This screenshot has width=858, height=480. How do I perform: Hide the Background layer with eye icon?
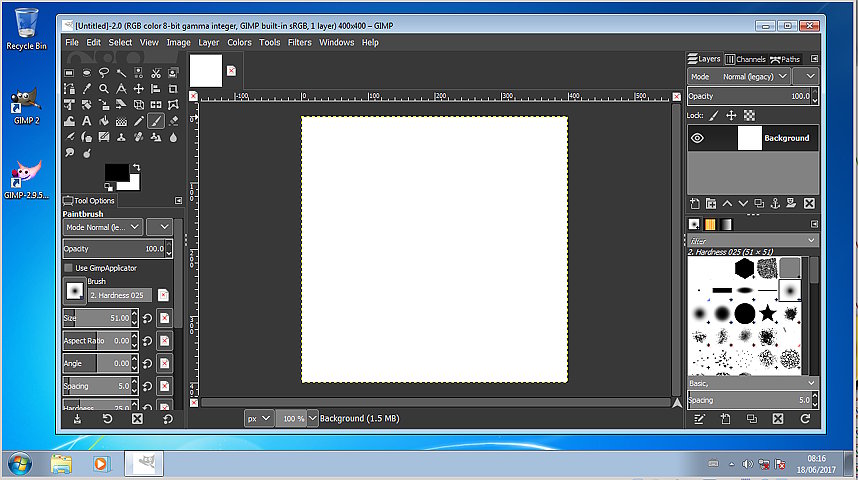(697, 138)
